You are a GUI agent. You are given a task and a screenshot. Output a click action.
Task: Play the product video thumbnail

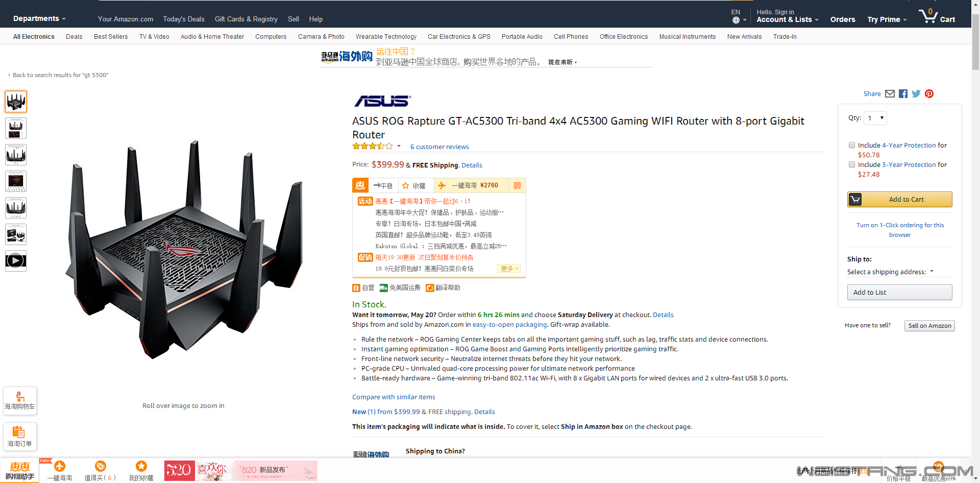pos(16,261)
